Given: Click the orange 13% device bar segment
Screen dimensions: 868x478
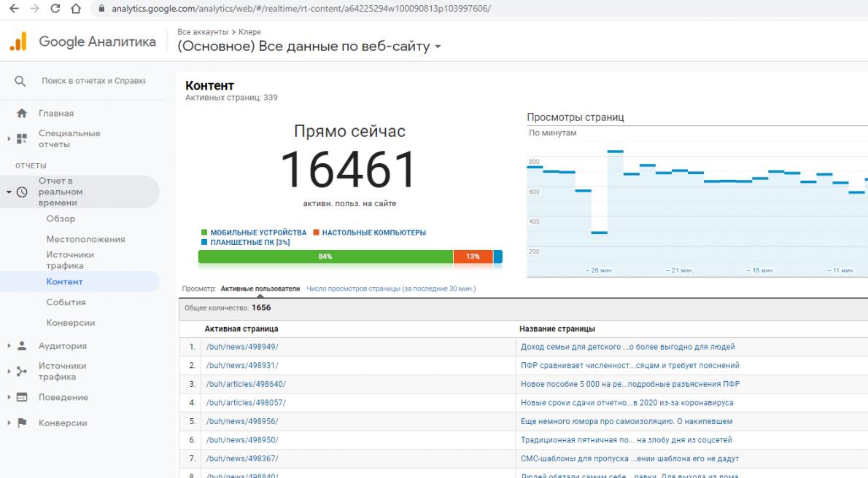Looking at the screenshot, I should click(x=473, y=256).
